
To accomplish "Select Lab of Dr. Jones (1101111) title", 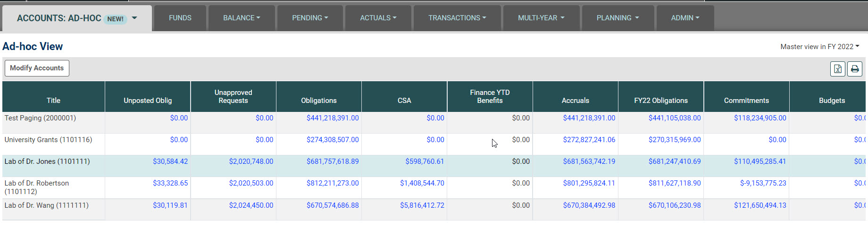I will point(47,161).
